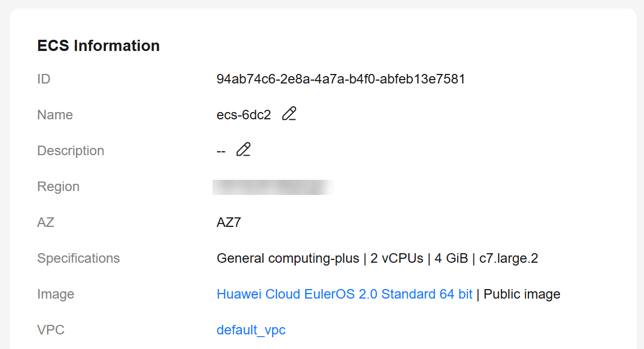Click the c7.large.2 specifications value
644x349 pixels.
point(508,258)
